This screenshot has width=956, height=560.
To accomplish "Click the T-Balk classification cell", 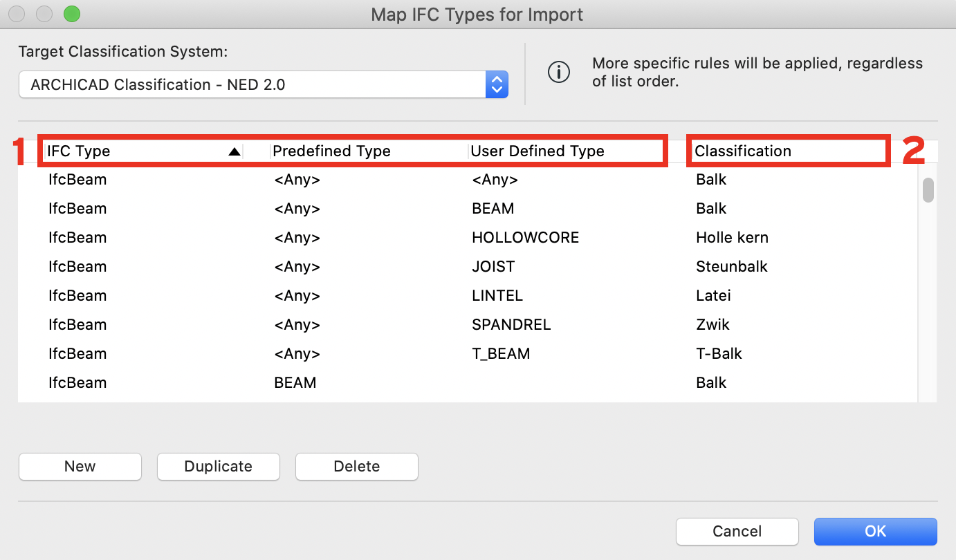I will pyautogui.click(x=719, y=353).
